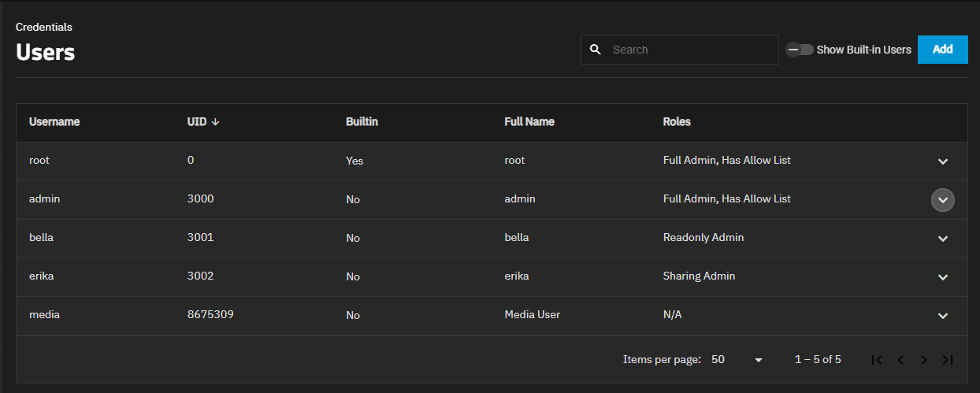980x393 pixels.
Task: Go to the first page
Action: [877, 360]
